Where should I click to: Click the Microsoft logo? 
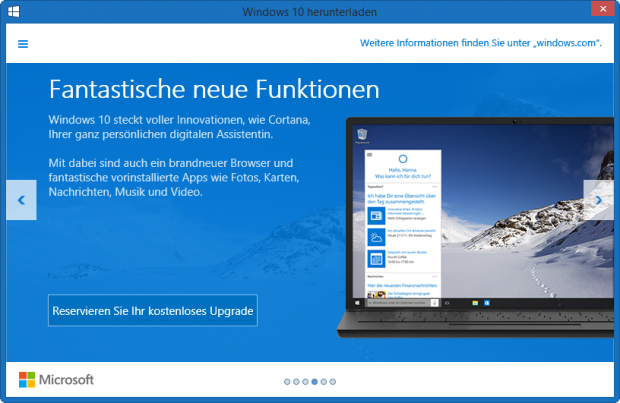[x=56, y=380]
